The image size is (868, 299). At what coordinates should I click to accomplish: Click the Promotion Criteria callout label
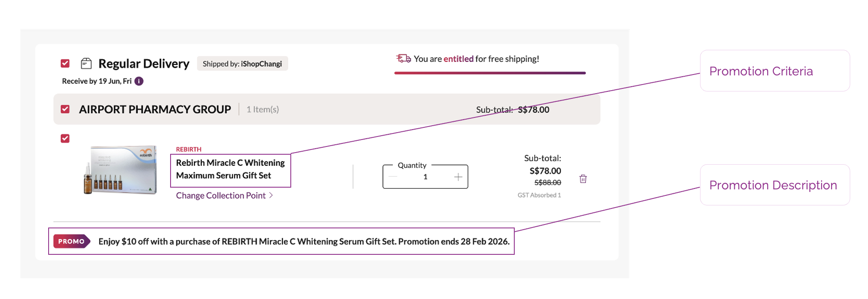click(x=761, y=71)
